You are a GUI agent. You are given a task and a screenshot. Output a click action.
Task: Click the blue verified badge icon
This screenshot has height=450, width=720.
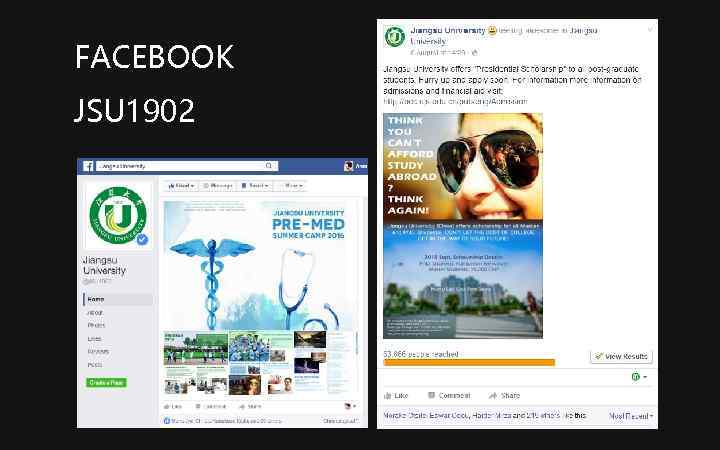point(142,239)
